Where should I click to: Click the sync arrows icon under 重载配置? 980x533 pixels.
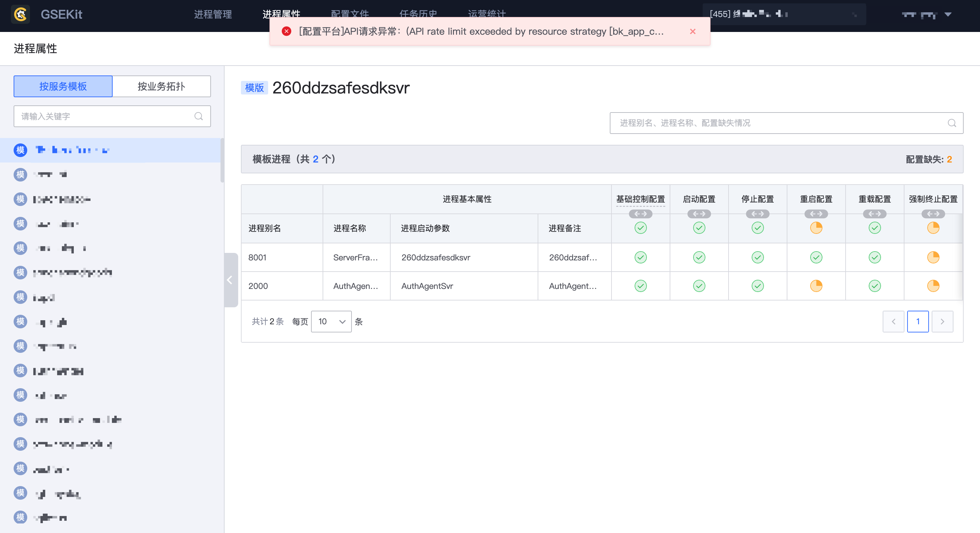click(x=875, y=214)
